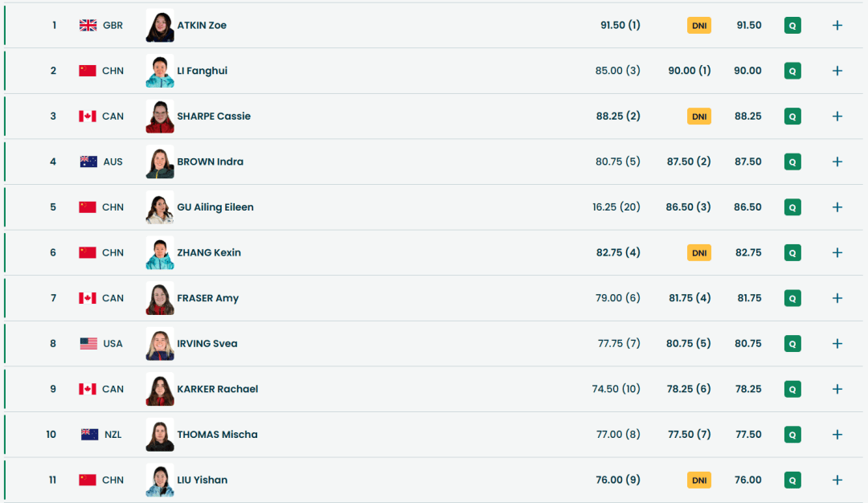Expand FRASER Amy row plus button
Image resolution: width=868 pixels, height=503 pixels.
837,298
